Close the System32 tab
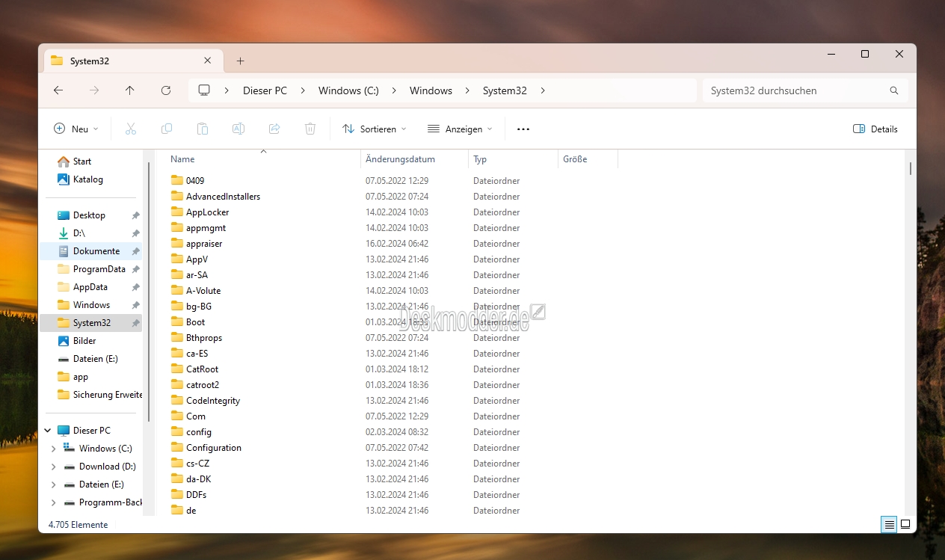 (x=209, y=61)
